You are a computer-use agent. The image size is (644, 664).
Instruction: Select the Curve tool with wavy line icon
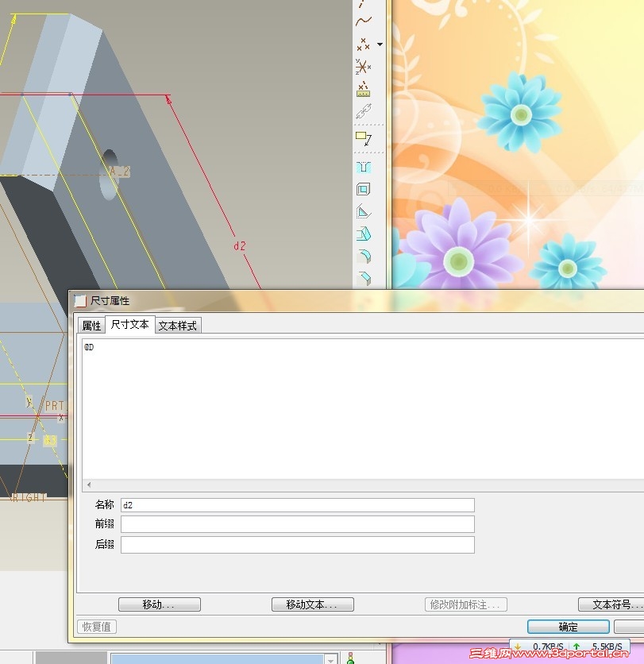pyautogui.click(x=363, y=21)
